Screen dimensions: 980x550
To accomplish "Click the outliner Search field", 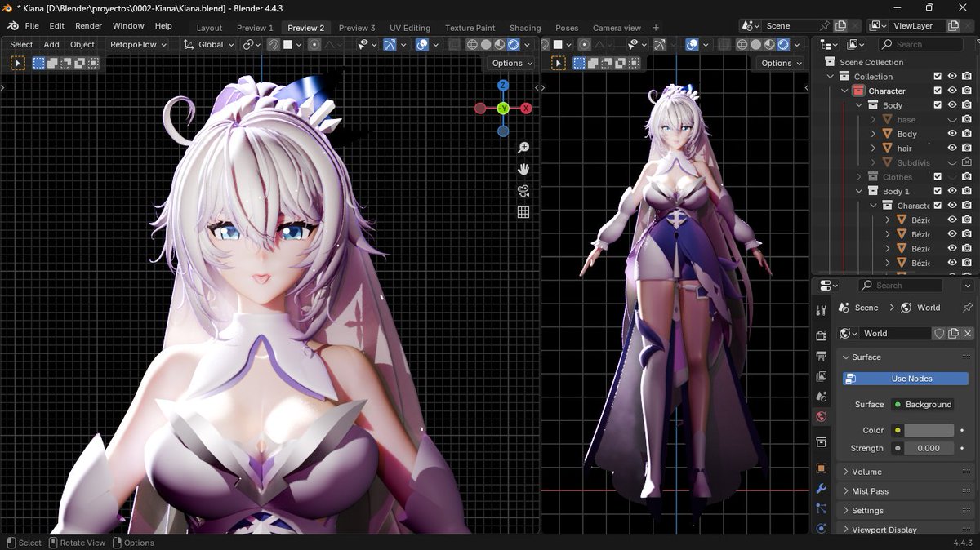I will click(x=920, y=44).
